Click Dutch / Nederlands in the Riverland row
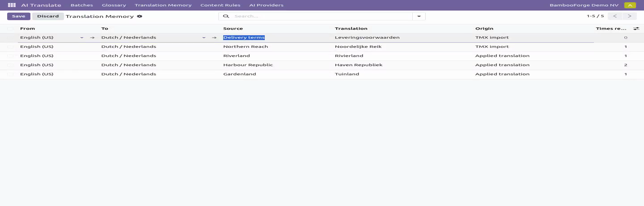The image size is (644, 206). tap(129, 56)
